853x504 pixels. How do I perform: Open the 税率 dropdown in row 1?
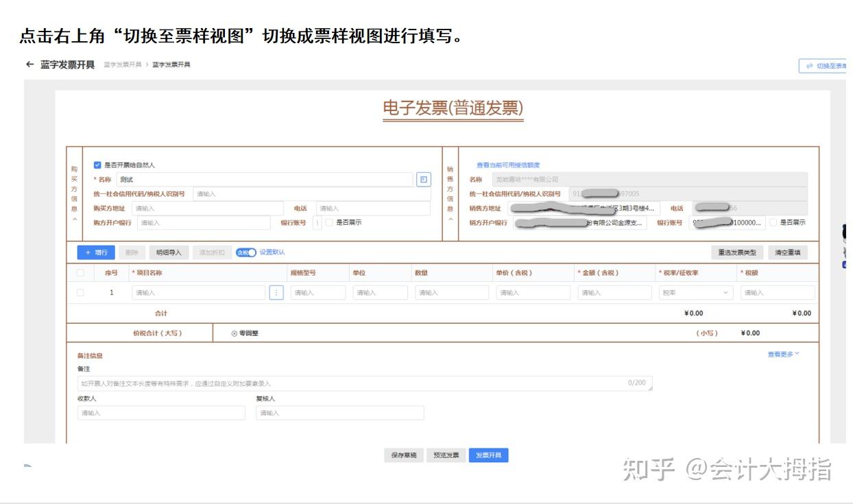coord(696,293)
